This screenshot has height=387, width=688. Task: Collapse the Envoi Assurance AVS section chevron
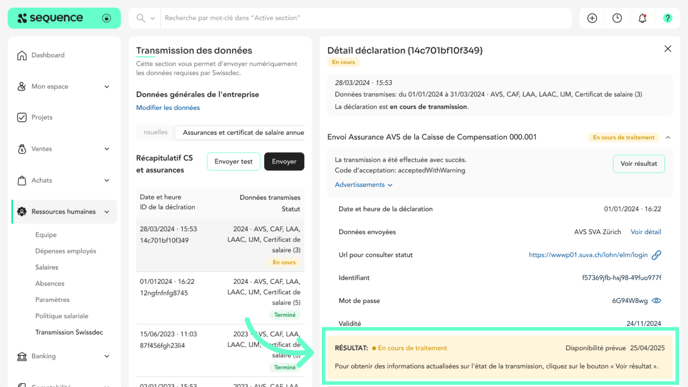668,137
